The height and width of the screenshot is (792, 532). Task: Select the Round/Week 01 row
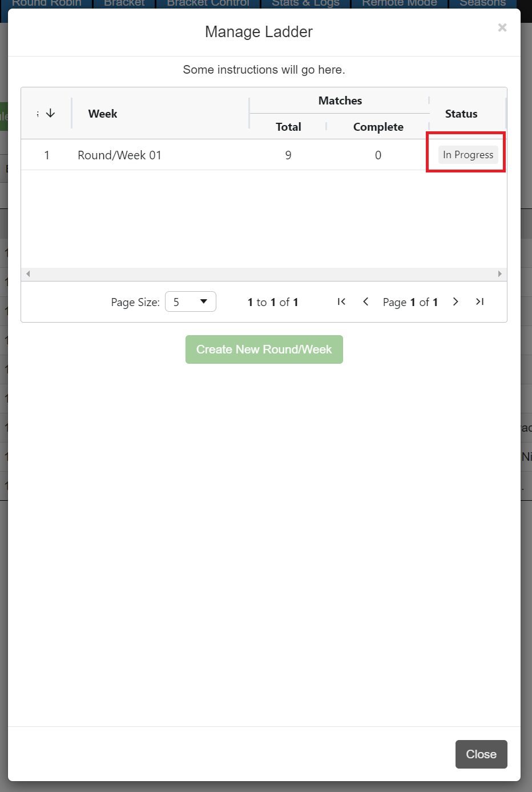tap(119, 155)
